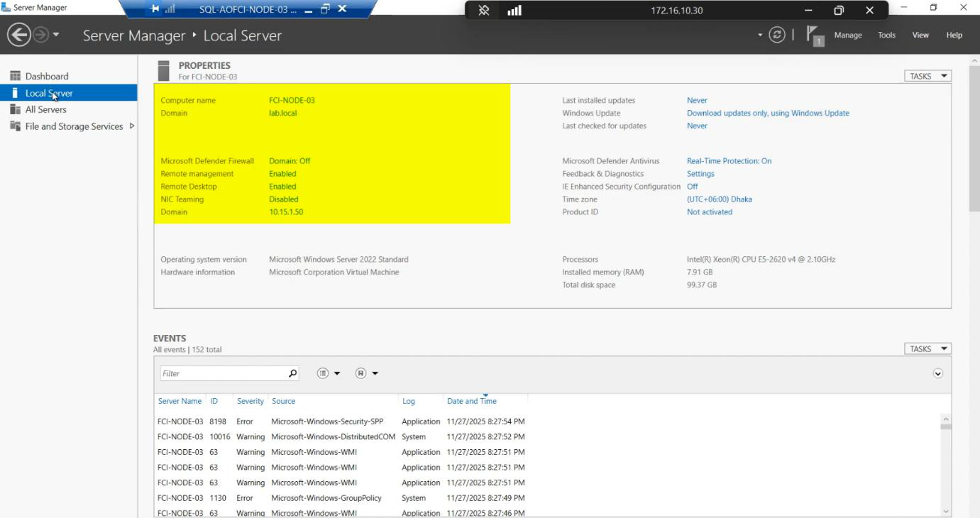Viewport: 980px width, 518px height.
Task: Click events list scroll-up arrow
Action: [945, 419]
